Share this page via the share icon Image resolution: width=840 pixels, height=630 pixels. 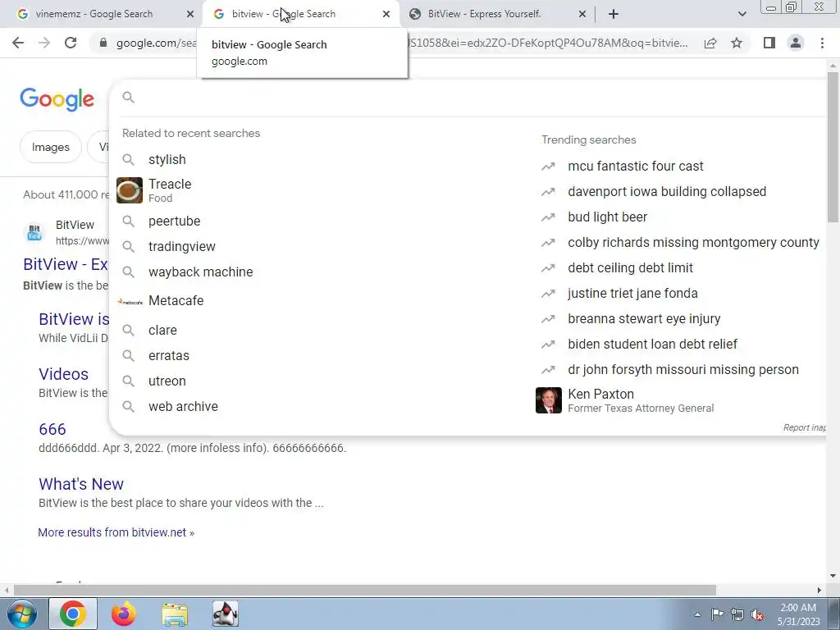[x=710, y=43]
